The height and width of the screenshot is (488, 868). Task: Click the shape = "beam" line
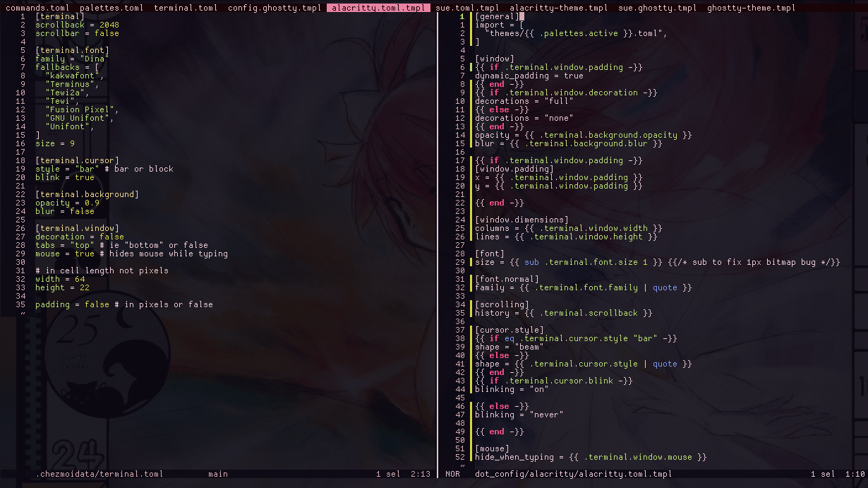tap(510, 347)
